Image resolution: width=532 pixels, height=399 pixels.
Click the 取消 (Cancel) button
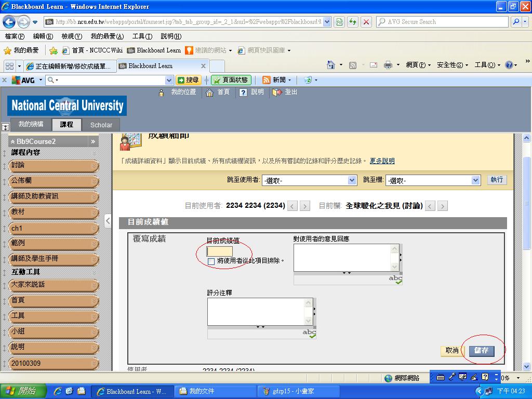click(452, 351)
